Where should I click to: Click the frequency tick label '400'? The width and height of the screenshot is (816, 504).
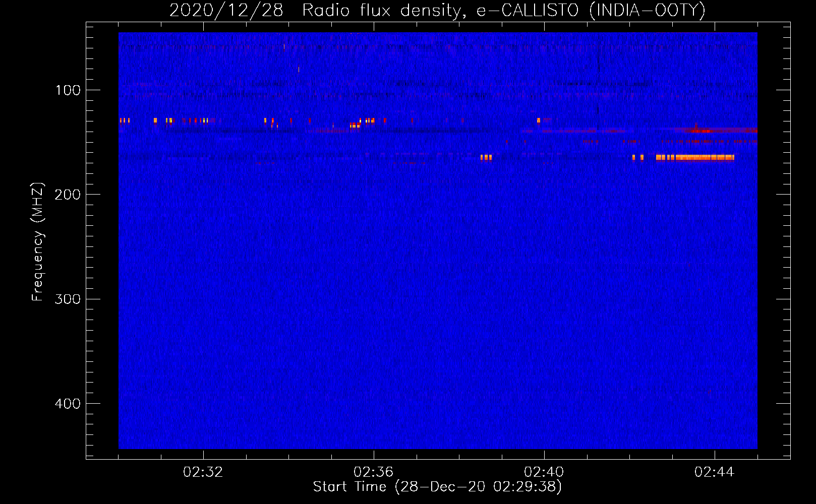pyautogui.click(x=68, y=403)
